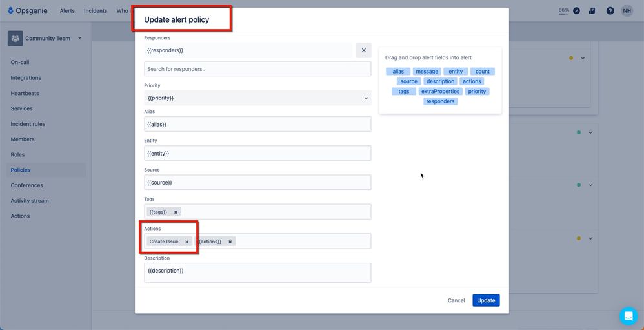Remove the {{tags}} chip
The height and width of the screenshot is (330, 644).
coord(176,212)
